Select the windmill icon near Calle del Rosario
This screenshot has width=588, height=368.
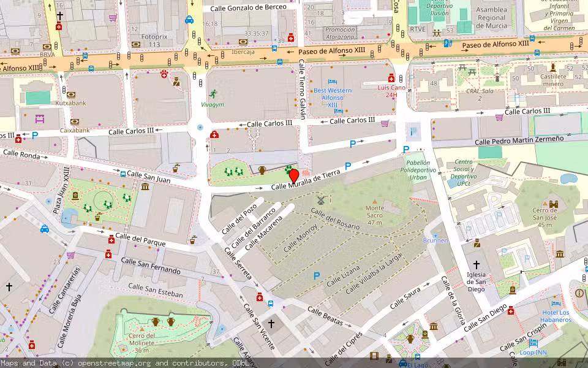320,200
